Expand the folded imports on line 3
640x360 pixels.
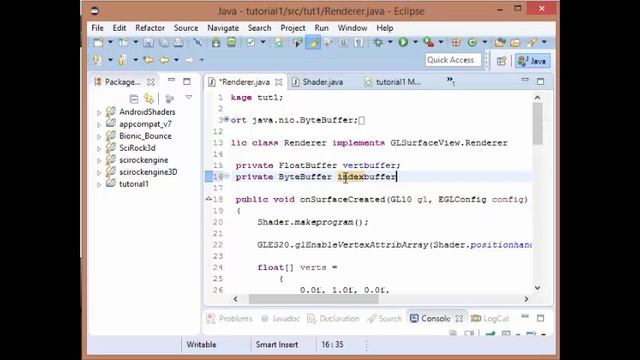tap(226, 119)
